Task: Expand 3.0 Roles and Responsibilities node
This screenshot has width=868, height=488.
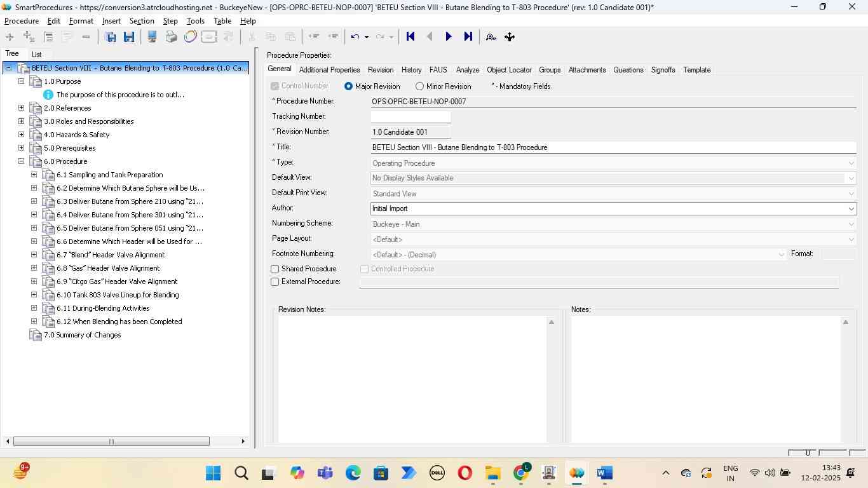Action: pyautogui.click(x=21, y=121)
